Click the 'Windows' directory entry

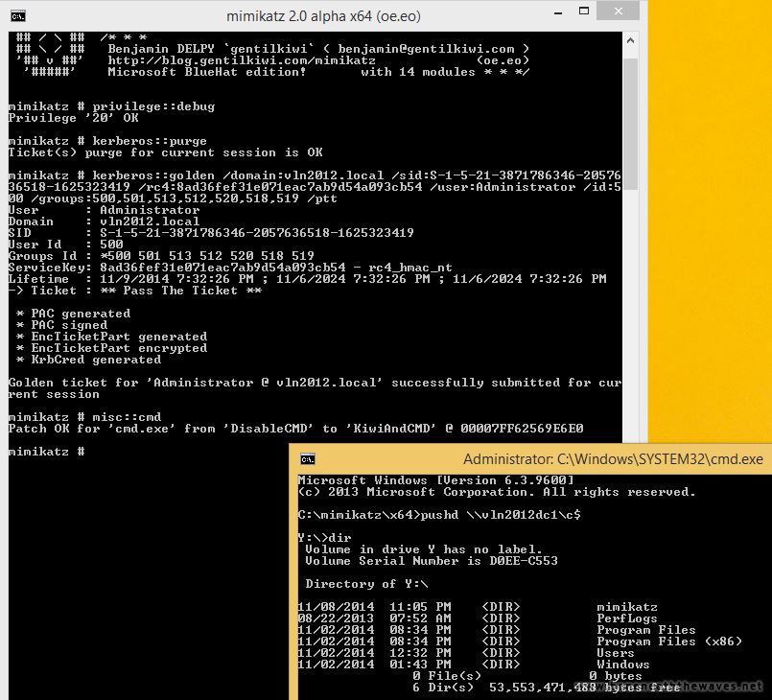(623, 665)
